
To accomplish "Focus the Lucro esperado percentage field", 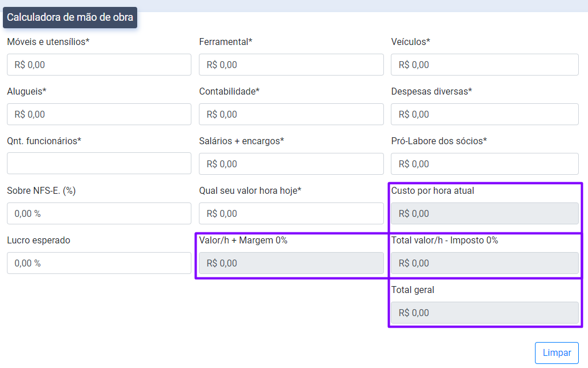I will pos(99,263).
